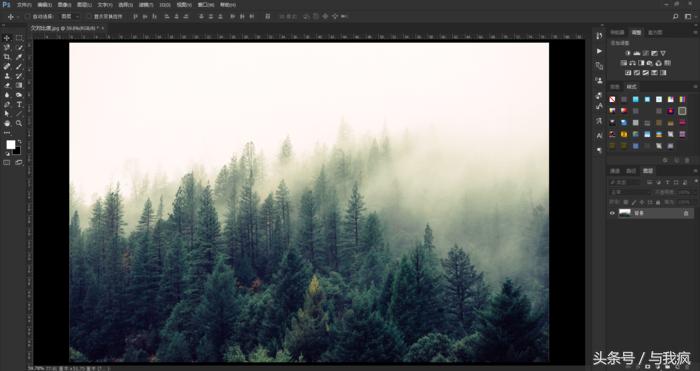
Task: Change screen mode at the toolbox bottom
Action: (x=19, y=163)
